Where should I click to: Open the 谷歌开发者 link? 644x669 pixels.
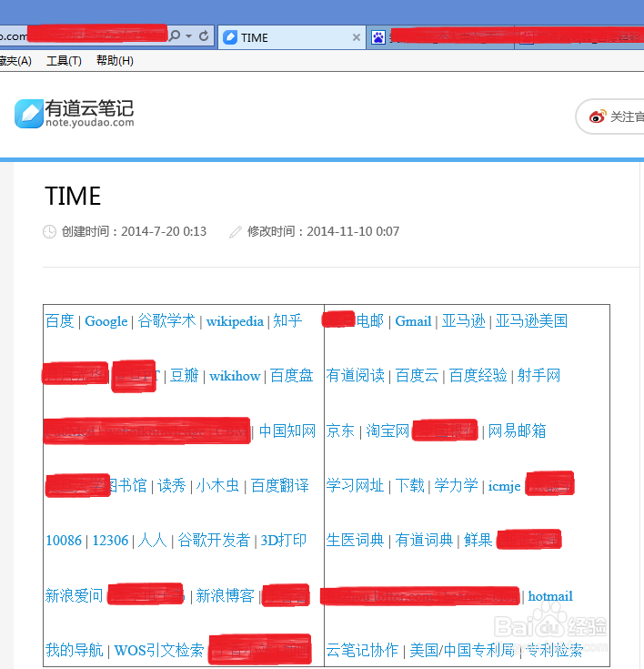pos(214,540)
